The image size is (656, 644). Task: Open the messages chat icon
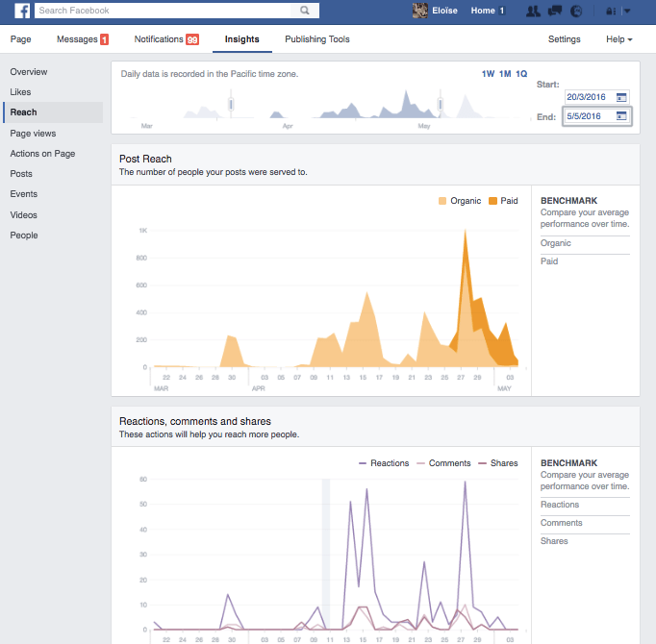555,12
